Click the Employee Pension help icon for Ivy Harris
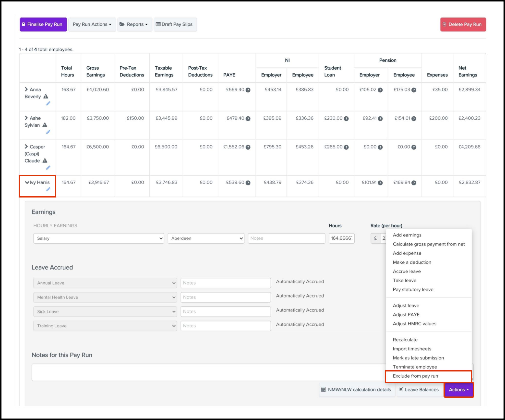Viewport: 505px width, 420px height. pyautogui.click(x=414, y=183)
